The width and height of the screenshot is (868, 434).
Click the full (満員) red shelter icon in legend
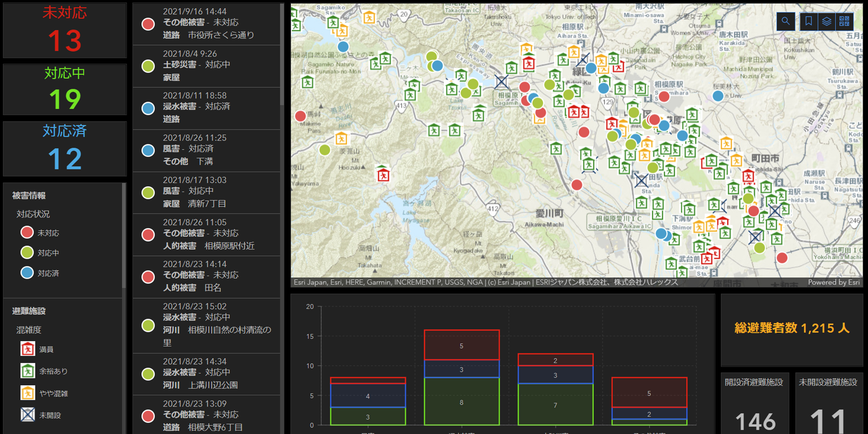point(28,349)
